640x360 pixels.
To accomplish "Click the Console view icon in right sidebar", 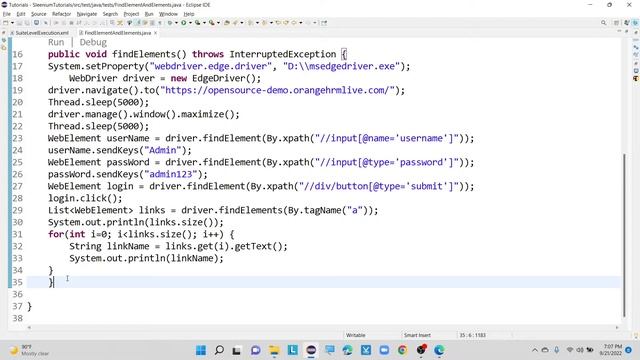I will [x=636, y=71].
